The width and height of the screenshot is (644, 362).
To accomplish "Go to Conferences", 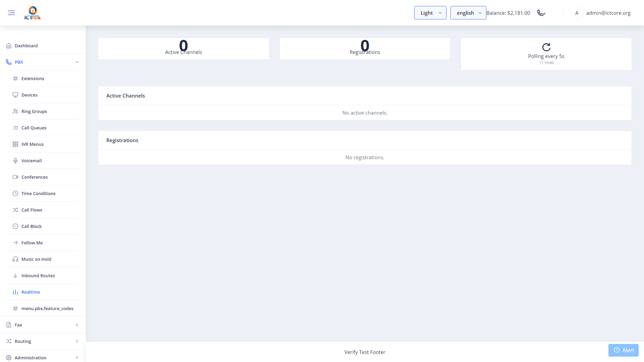I will pyautogui.click(x=43, y=177).
